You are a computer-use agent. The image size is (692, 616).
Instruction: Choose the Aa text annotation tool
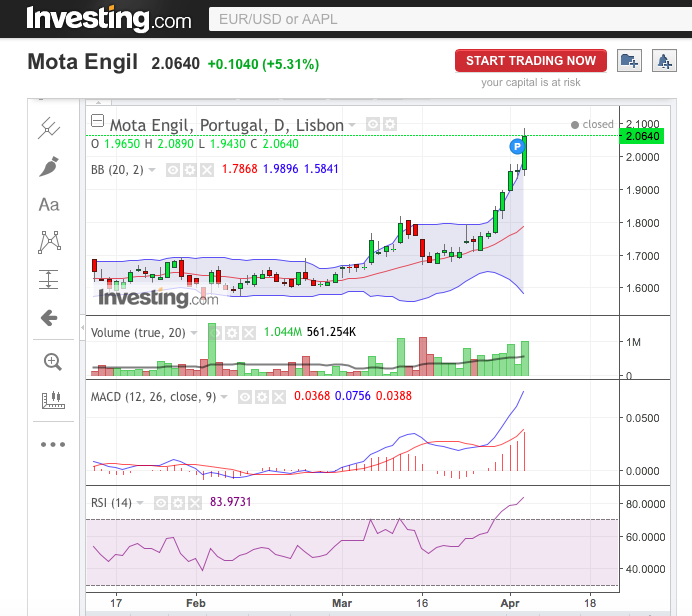coord(49,205)
